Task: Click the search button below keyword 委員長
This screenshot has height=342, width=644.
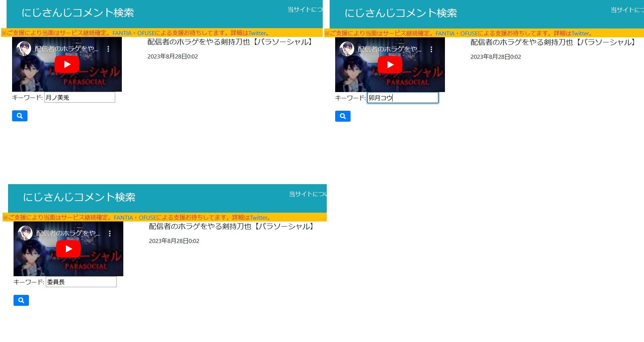Action: point(21,300)
